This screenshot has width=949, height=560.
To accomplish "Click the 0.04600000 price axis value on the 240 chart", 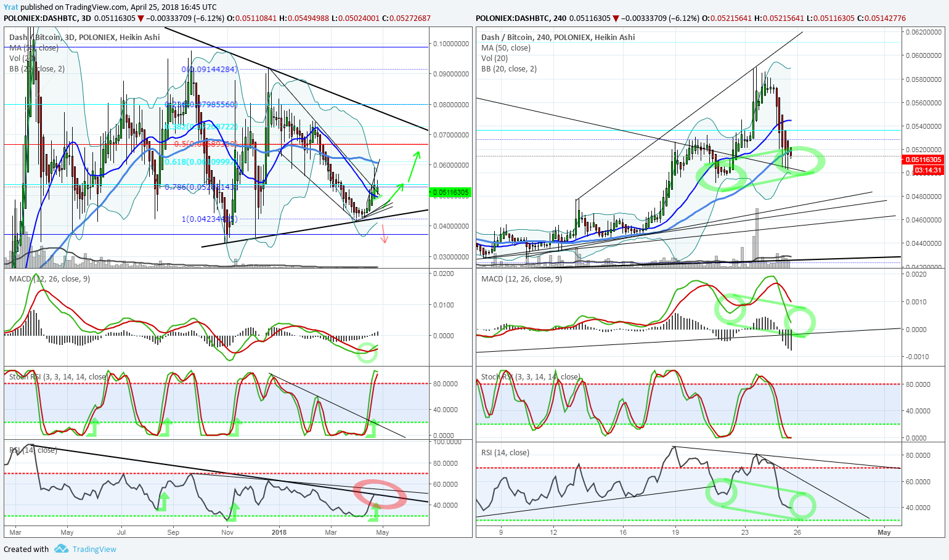I will point(923,219).
